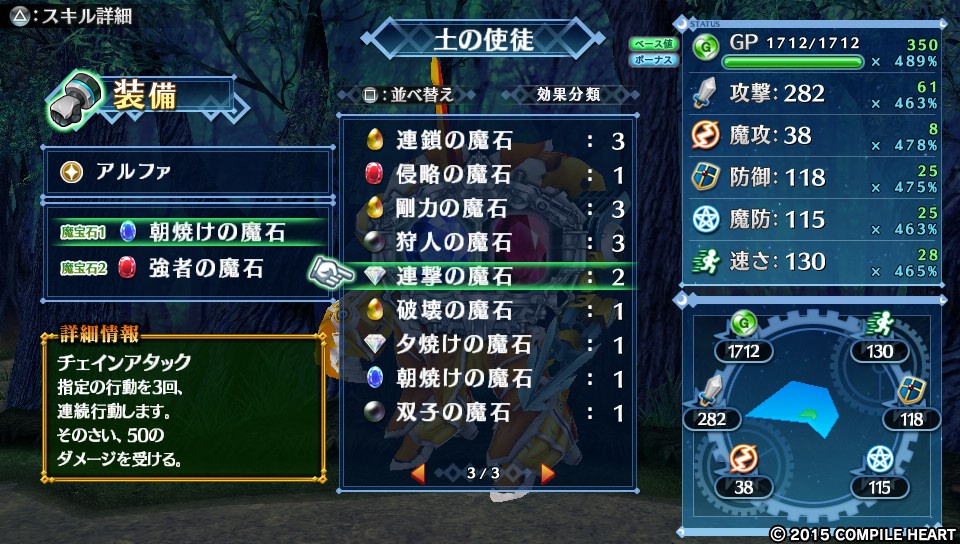Click the pentagram magic defense icon by 魔防
960x544 pixels.
tap(705, 219)
